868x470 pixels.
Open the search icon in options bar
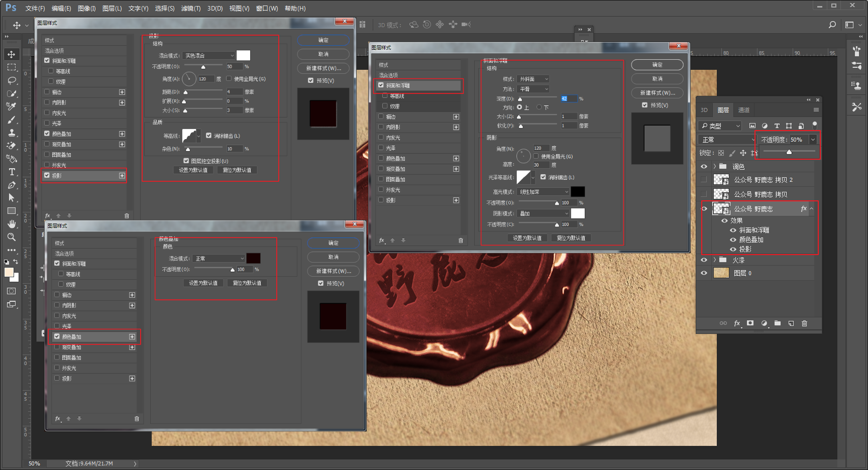[x=832, y=25]
